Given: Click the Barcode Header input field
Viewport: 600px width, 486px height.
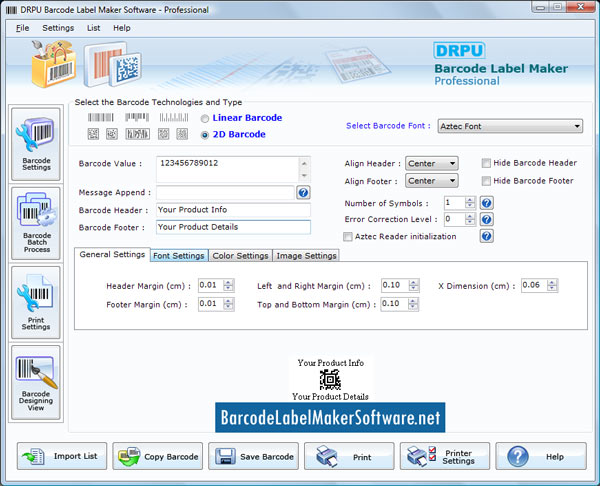Looking at the screenshot, I should pyautogui.click(x=233, y=210).
